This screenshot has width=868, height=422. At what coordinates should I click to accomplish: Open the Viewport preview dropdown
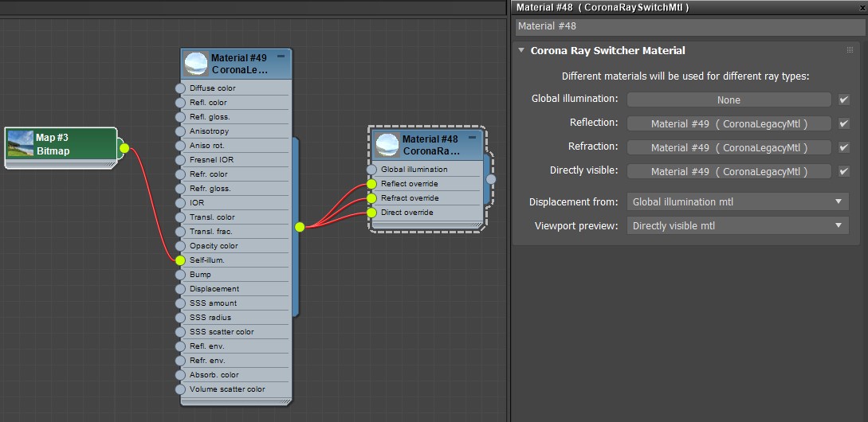tap(736, 226)
